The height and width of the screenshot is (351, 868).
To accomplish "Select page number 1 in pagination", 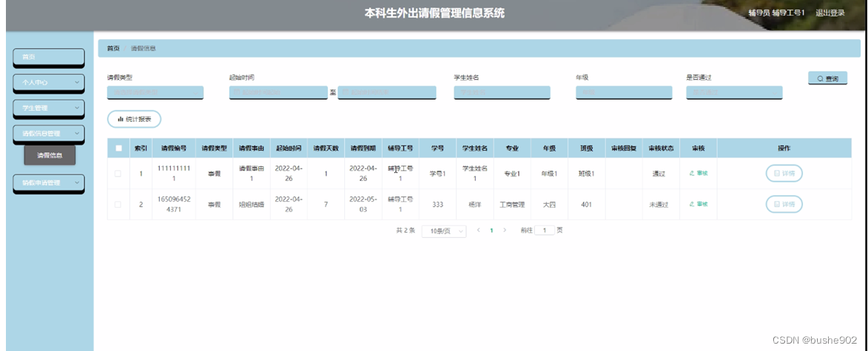I will [x=491, y=231].
